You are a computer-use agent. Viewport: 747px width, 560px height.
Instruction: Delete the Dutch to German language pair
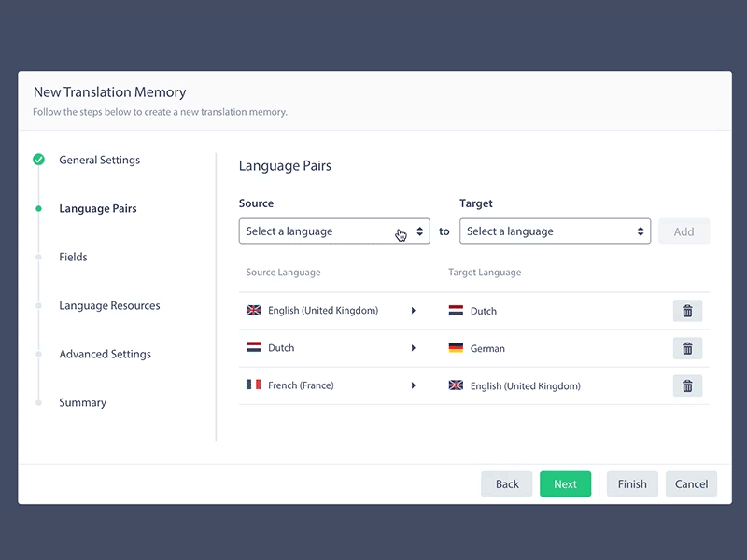(687, 348)
